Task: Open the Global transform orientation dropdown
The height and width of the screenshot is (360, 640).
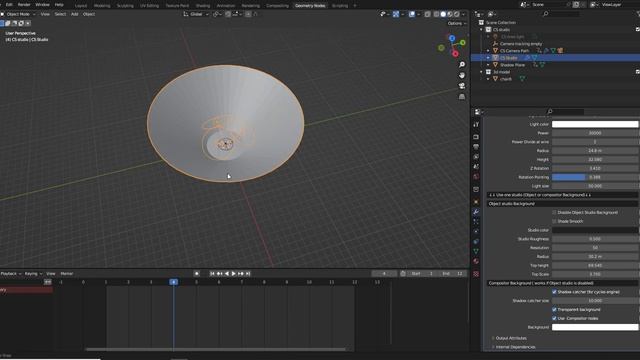Action: coord(196,14)
